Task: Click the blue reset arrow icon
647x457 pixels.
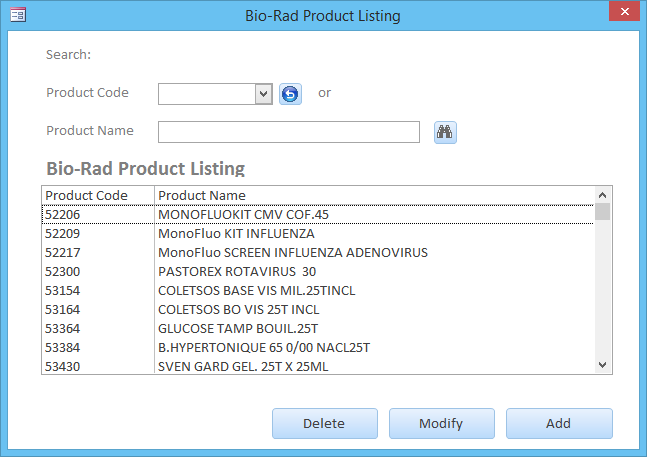Action: [x=290, y=94]
